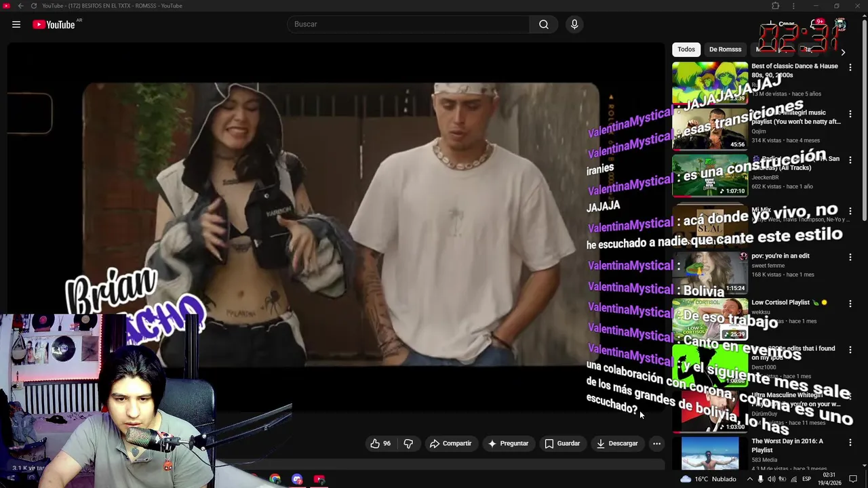Open 'pov: you're in an edit' title

click(781, 256)
